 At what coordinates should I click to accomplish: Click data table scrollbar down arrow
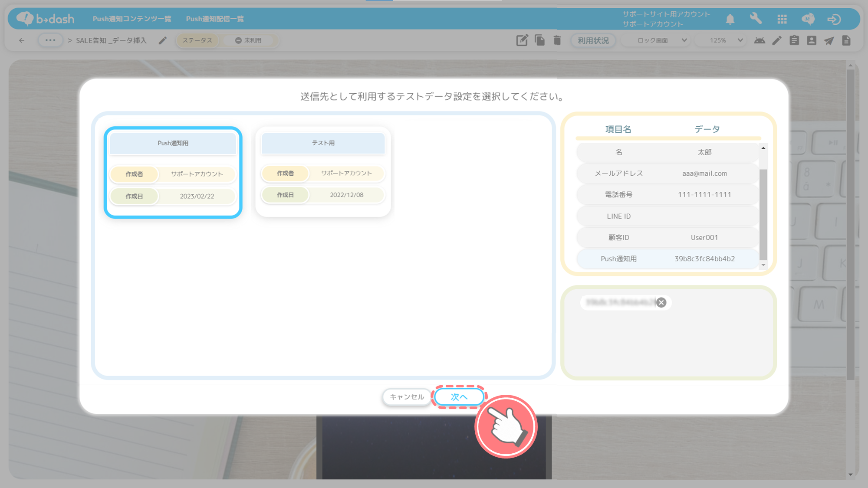(763, 265)
